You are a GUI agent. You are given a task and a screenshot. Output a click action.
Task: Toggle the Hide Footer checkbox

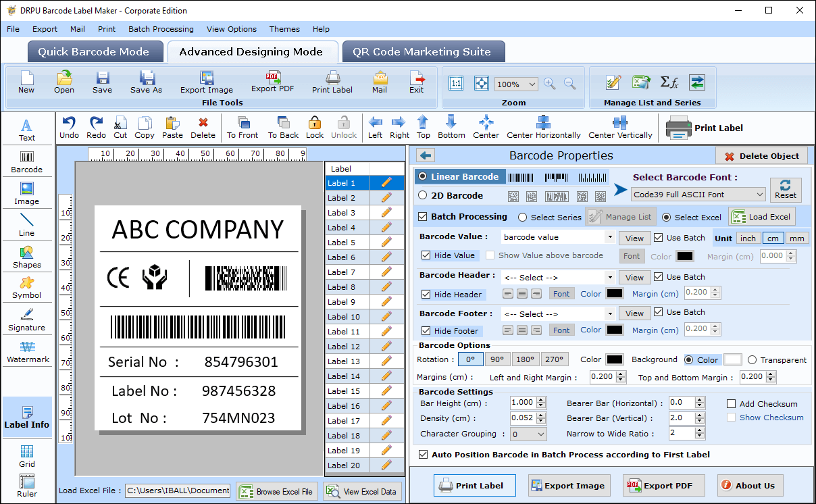click(426, 331)
